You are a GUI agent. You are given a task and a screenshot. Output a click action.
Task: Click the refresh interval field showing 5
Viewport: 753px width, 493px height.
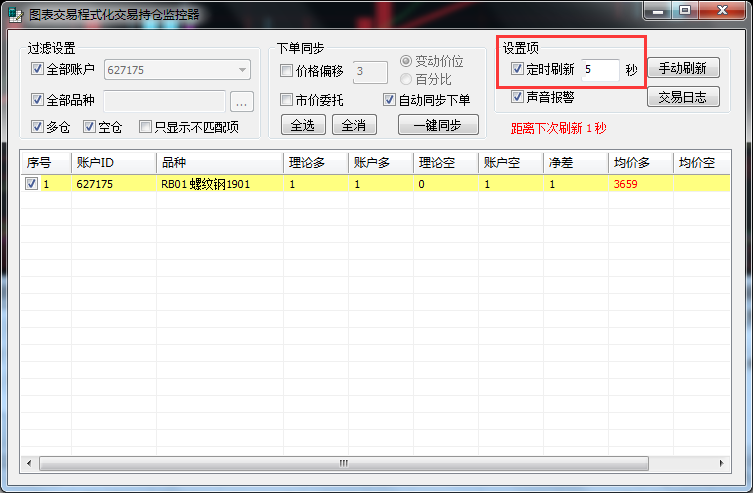point(600,70)
